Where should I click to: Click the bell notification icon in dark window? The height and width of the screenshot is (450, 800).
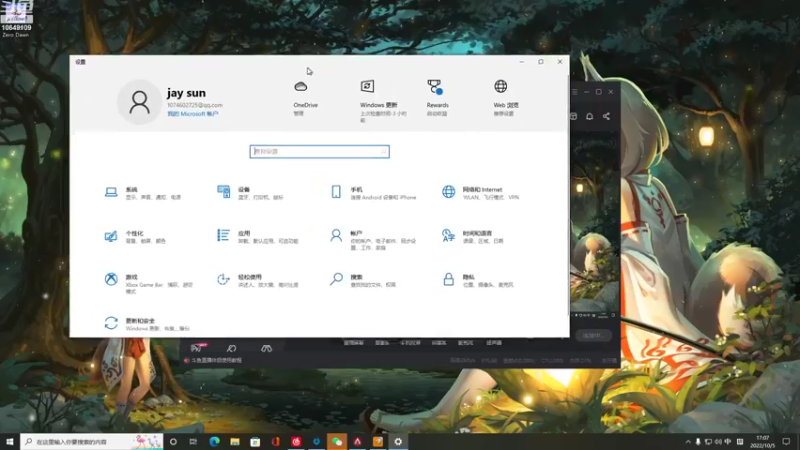[x=589, y=116]
